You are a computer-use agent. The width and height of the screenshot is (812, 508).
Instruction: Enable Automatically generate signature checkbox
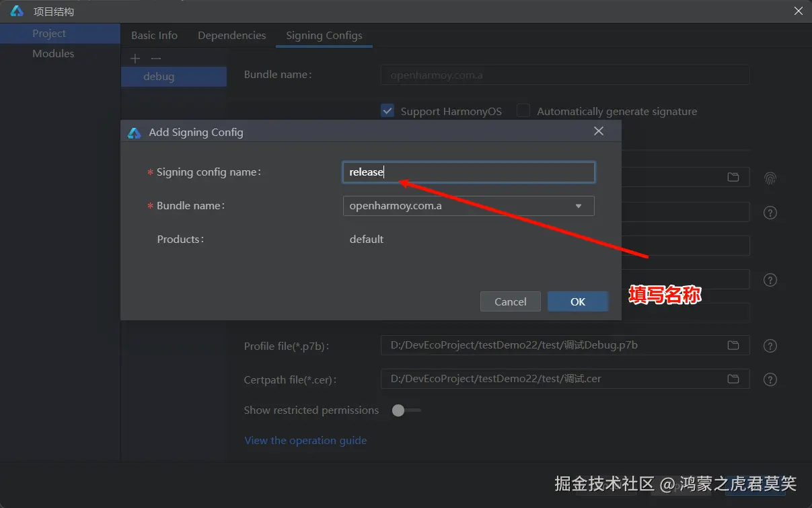[x=523, y=111]
